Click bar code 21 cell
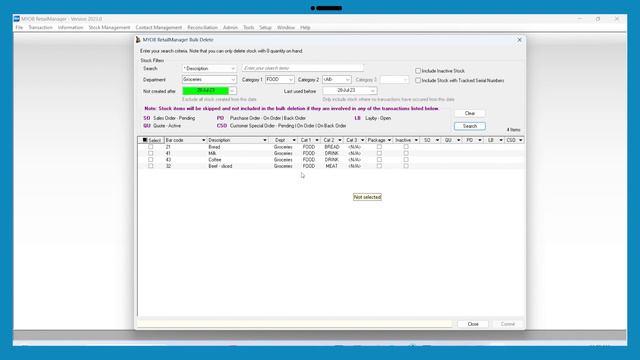This screenshot has width=640, height=360. [x=185, y=147]
